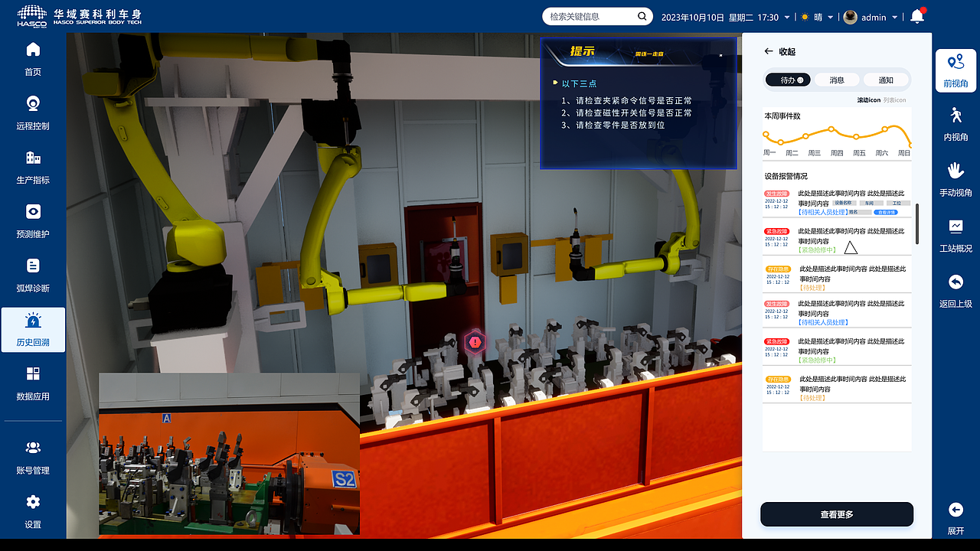The image size is (980, 551).
Task: Enable 手动视角 manual view hand icon
Action: tap(955, 170)
